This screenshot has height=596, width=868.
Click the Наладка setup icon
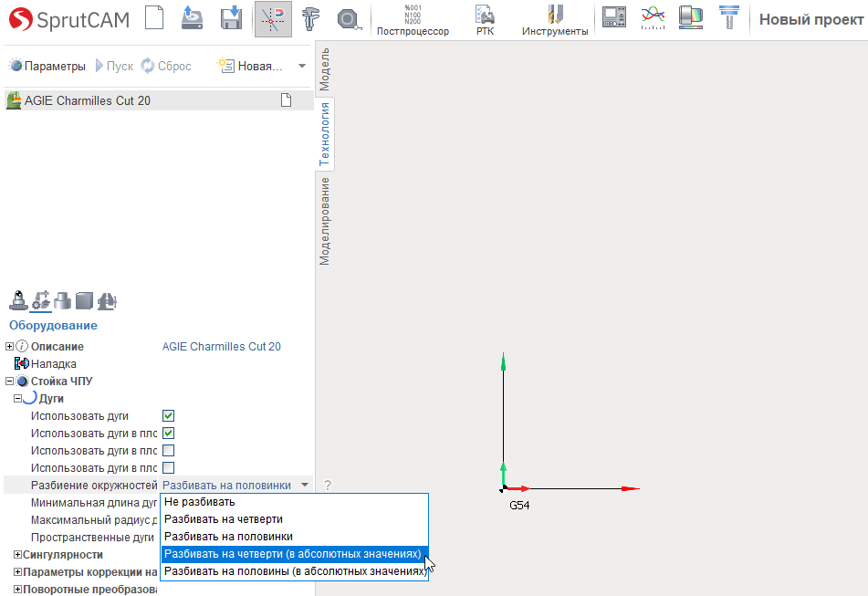[22, 363]
